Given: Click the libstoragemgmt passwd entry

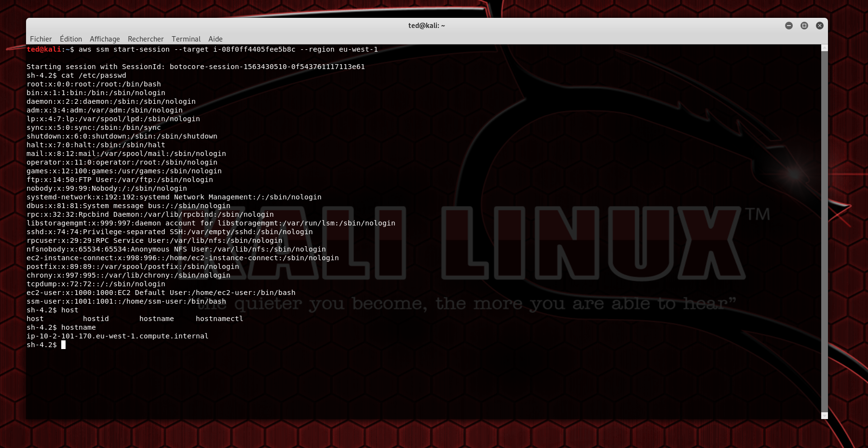Looking at the screenshot, I should tap(211, 223).
